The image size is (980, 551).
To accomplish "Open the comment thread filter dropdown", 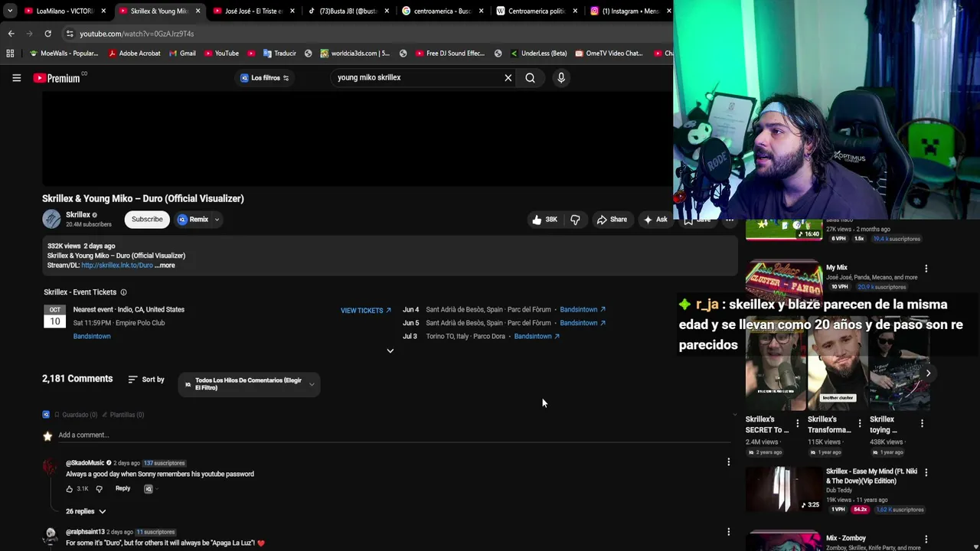I will coord(249,384).
